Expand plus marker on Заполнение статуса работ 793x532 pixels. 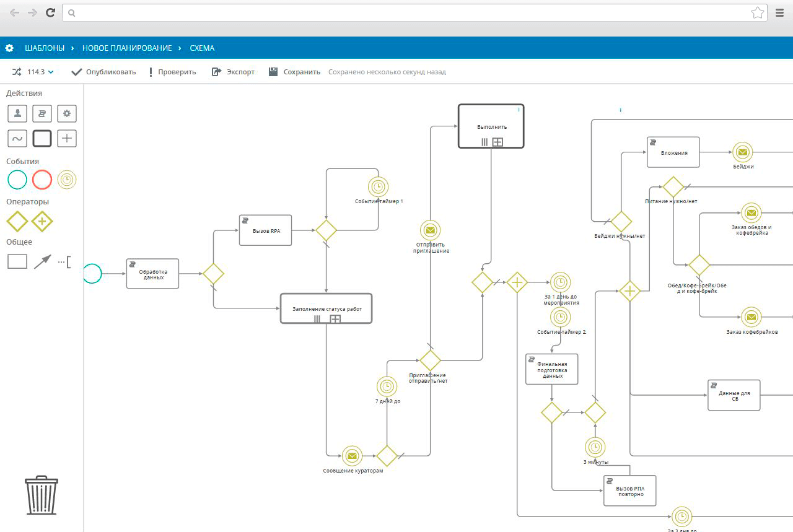(x=335, y=319)
